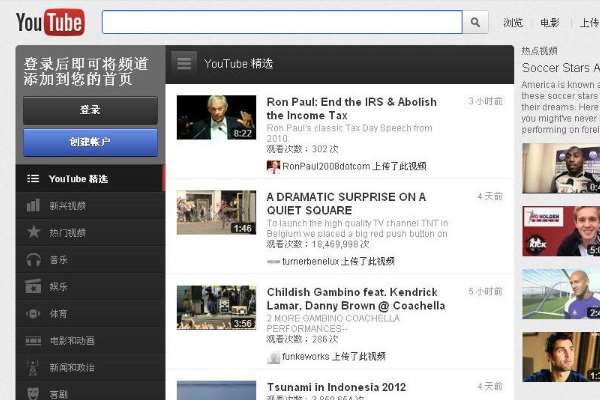Open the Ron Paul: End the IRS title
This screenshot has width=600, height=400.
[352, 109]
